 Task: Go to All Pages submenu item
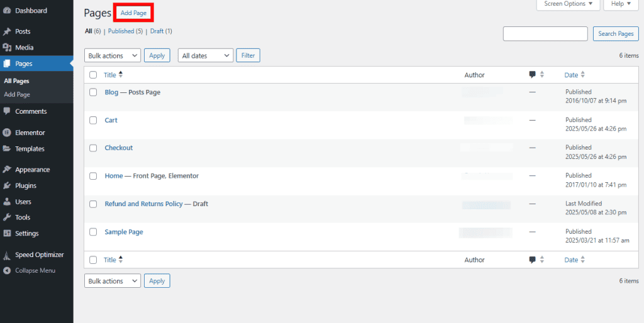16,81
